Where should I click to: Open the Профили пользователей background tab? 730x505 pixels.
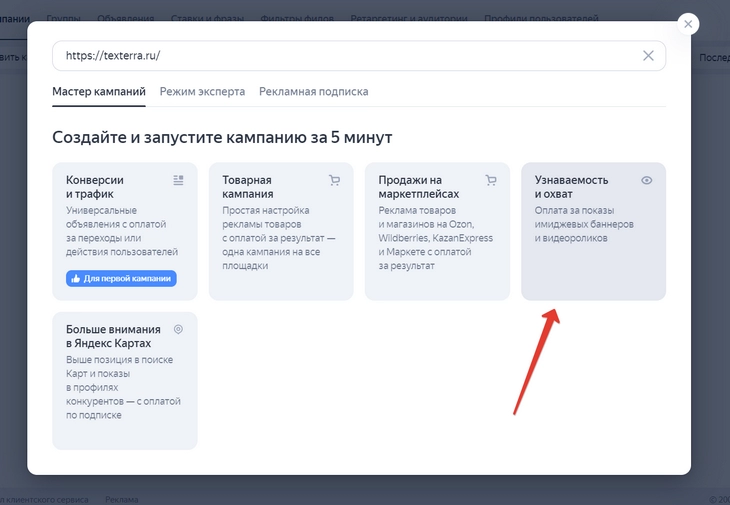541,19
